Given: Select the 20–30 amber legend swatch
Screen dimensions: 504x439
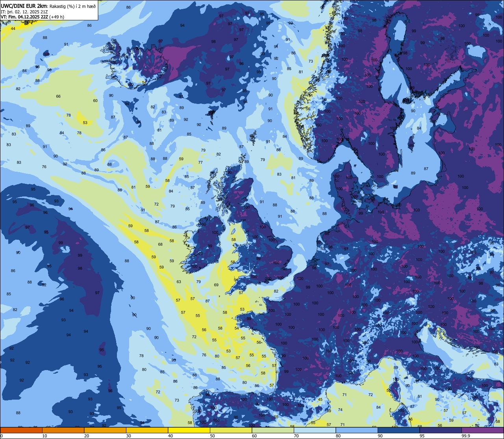Looking at the screenshot, I should tap(105, 430).
